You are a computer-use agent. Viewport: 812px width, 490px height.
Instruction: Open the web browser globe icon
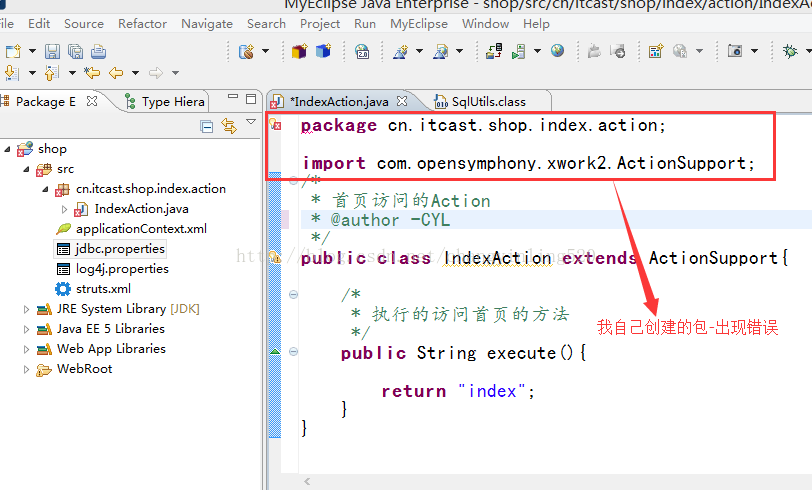[557, 51]
